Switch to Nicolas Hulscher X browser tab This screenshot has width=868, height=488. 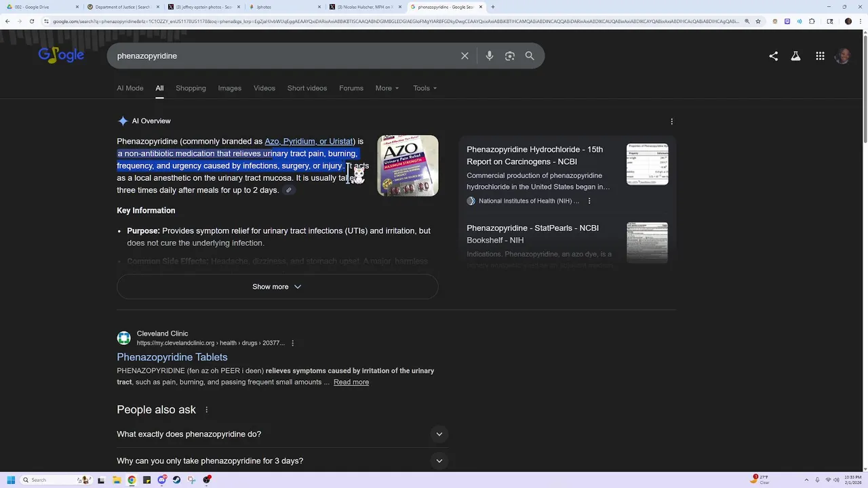[365, 7]
